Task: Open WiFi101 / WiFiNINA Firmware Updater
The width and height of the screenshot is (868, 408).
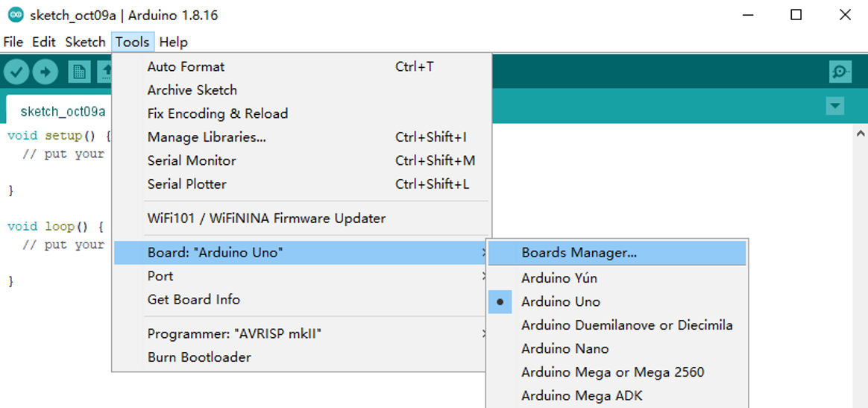Action: coord(302,218)
